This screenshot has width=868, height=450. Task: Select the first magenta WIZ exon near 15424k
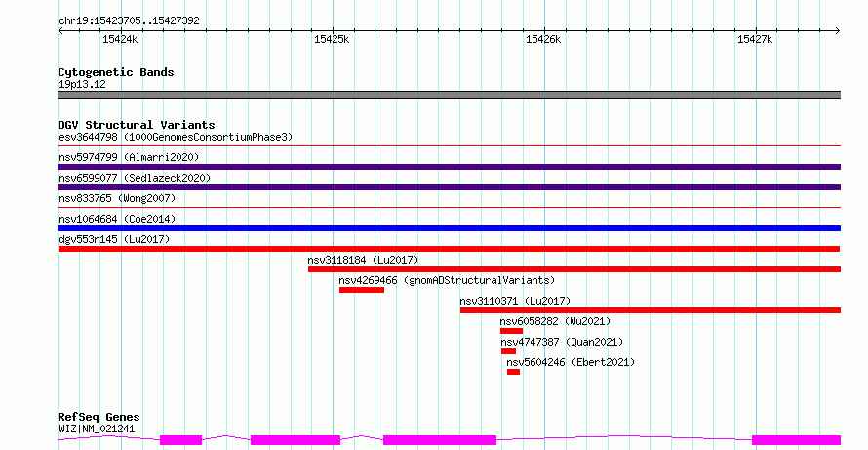tap(181, 440)
